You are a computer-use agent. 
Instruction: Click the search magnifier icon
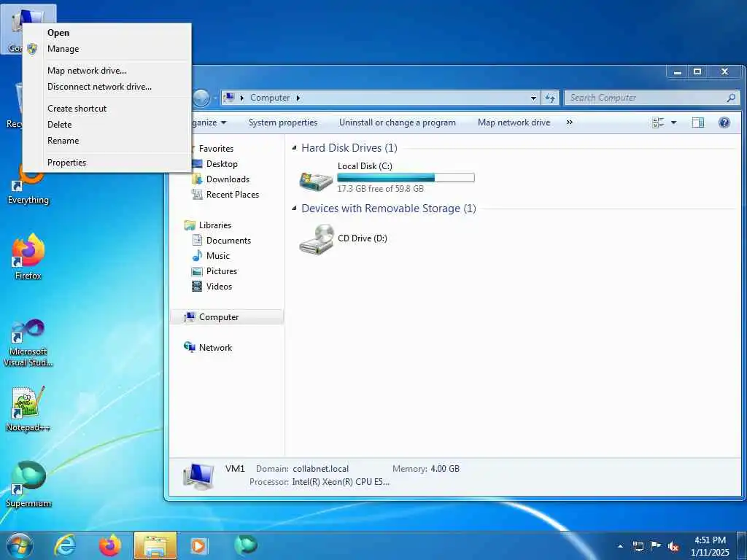coord(731,98)
